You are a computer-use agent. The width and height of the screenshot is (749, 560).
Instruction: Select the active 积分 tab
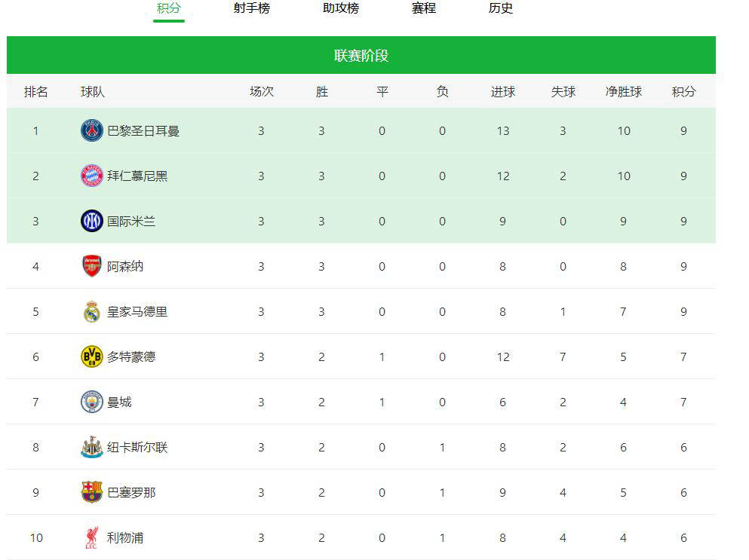(169, 9)
